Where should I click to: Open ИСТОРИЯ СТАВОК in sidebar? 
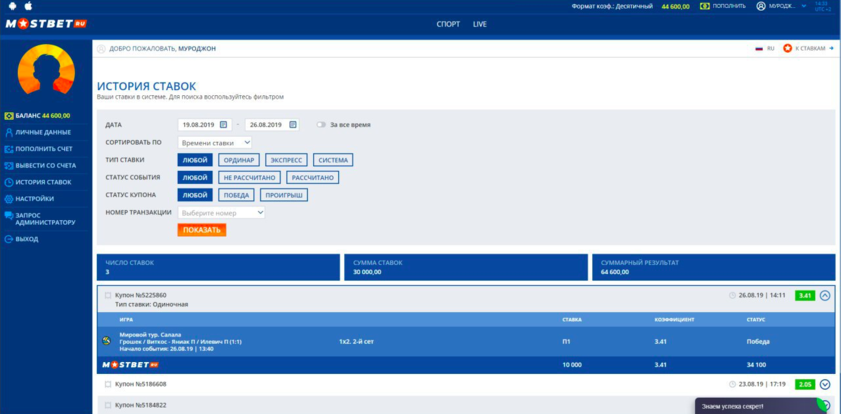coord(38,182)
